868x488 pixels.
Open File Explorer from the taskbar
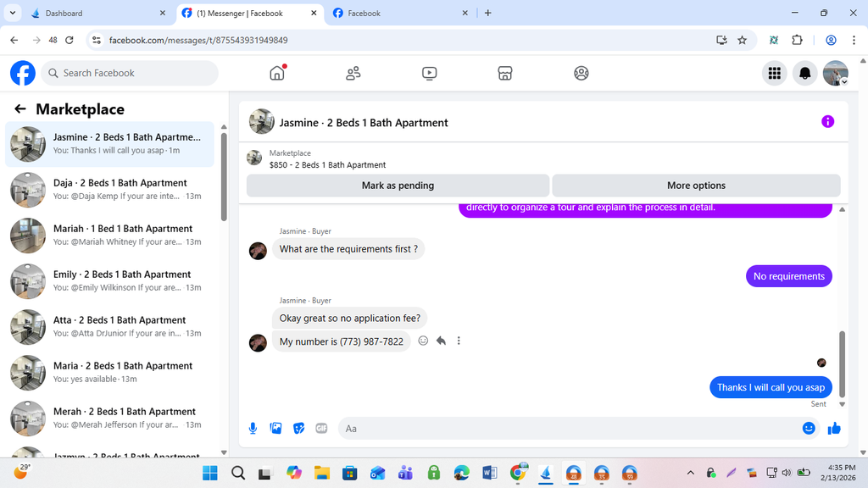pos(321,473)
